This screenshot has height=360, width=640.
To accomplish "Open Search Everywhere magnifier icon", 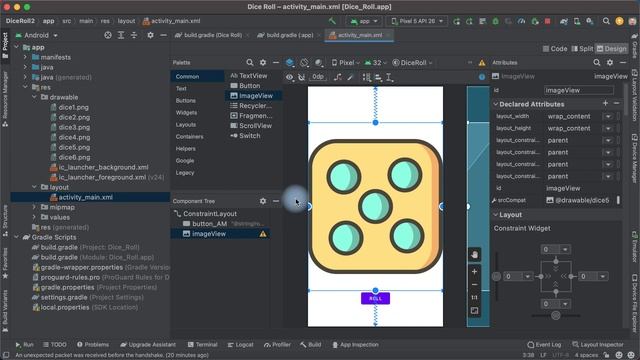I will click(606, 21).
